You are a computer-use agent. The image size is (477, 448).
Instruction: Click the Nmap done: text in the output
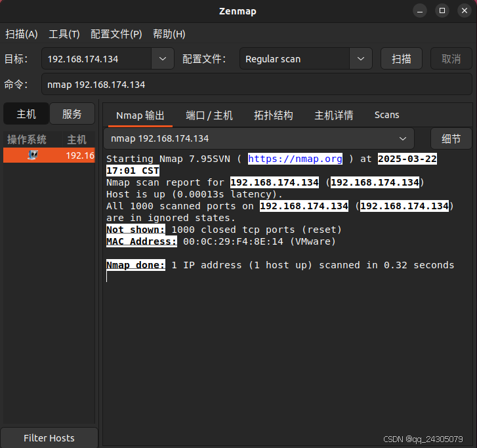(x=136, y=265)
